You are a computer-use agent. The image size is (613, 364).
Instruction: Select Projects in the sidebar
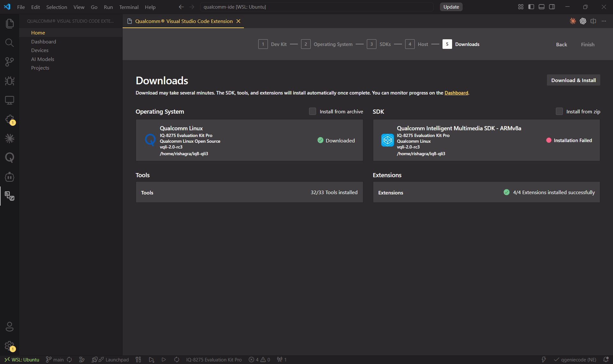pyautogui.click(x=71, y=68)
